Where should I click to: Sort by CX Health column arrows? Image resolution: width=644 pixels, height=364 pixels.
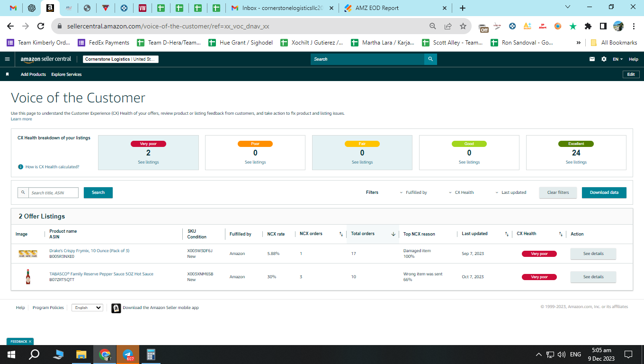pyautogui.click(x=561, y=234)
